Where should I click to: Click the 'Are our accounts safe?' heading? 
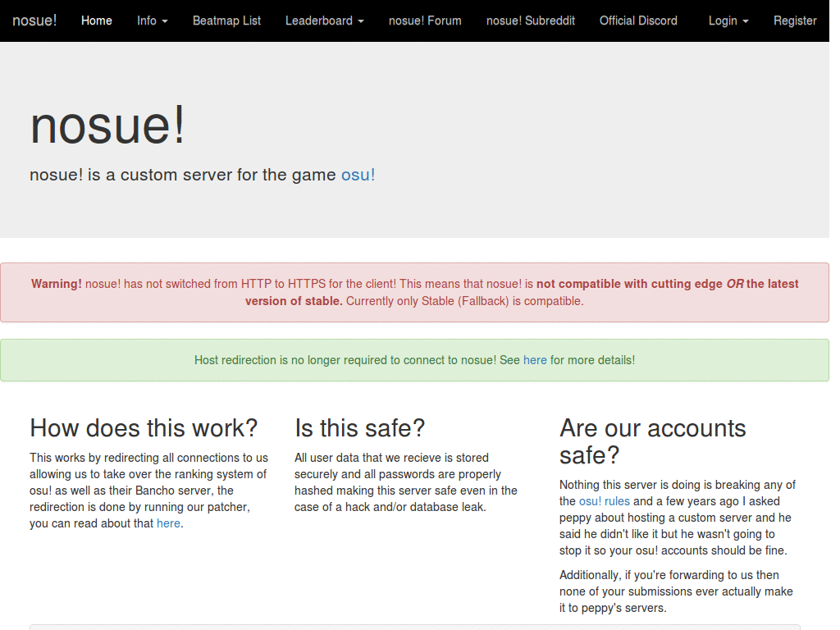(652, 441)
